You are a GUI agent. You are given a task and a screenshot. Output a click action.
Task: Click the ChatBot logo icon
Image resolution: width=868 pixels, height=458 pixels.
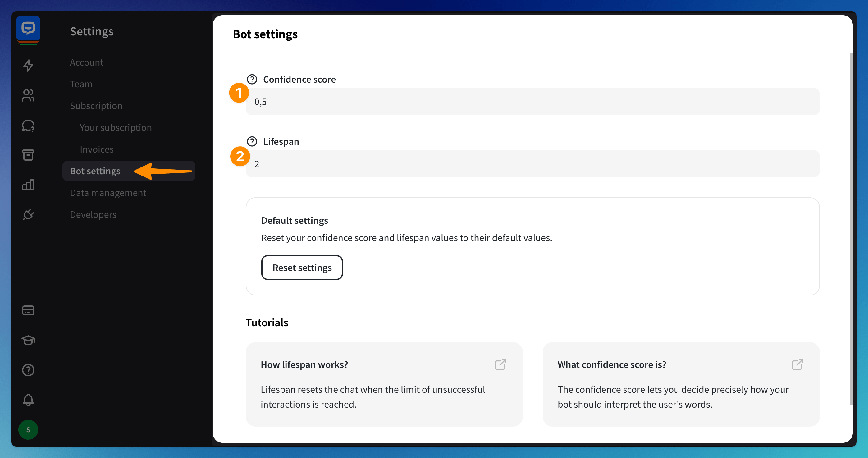28,28
